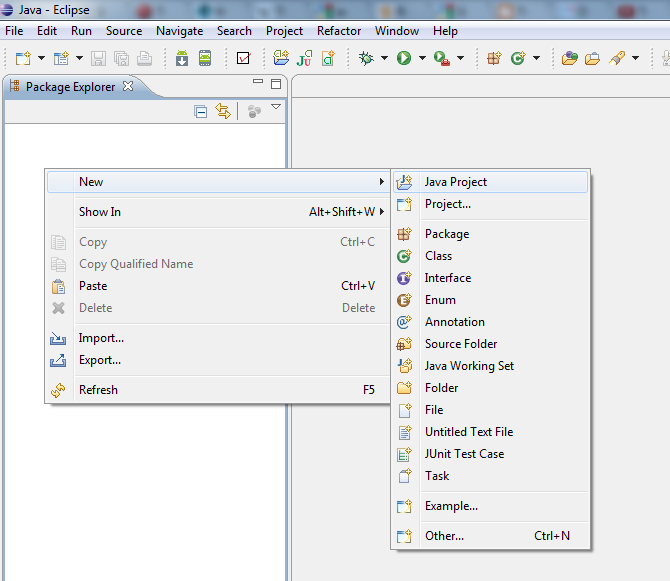The image size is (670, 581).
Task: Click the New Java Class toolbar icon
Action: [518, 58]
